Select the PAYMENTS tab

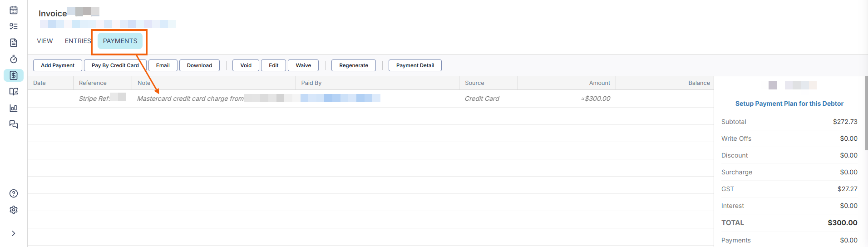point(120,41)
